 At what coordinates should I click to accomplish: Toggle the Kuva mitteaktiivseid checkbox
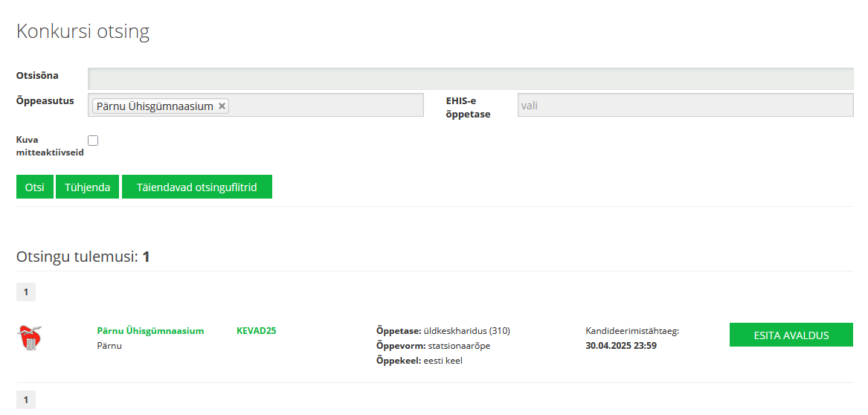[93, 141]
